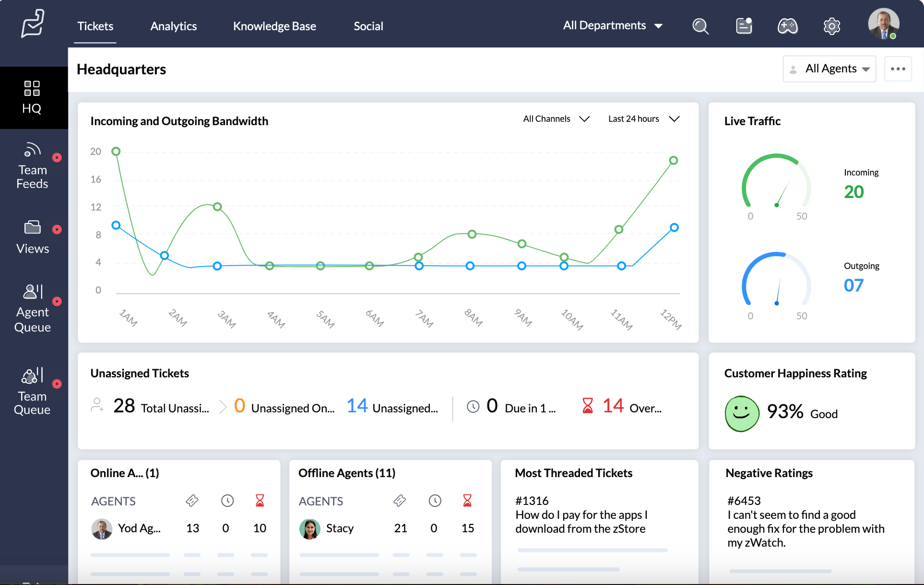Click the Zoho Desk logo
This screenshot has height=585, width=924.
click(32, 23)
